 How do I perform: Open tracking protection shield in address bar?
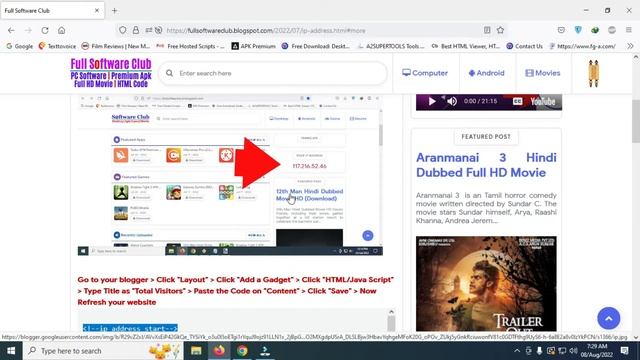pos(122,30)
